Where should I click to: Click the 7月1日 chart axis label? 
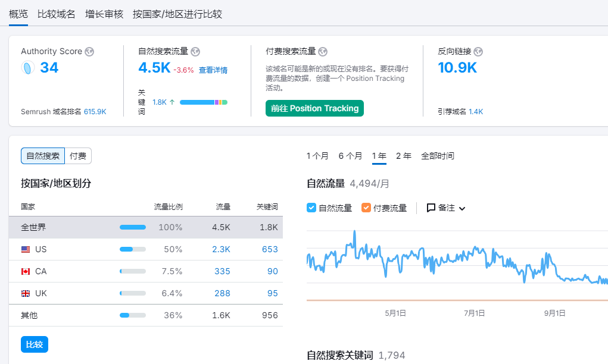tap(474, 313)
